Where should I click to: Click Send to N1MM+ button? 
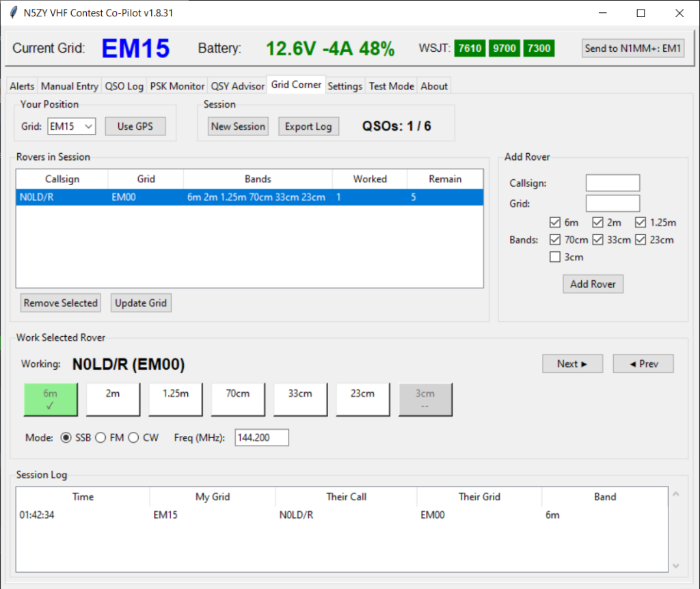pos(633,48)
